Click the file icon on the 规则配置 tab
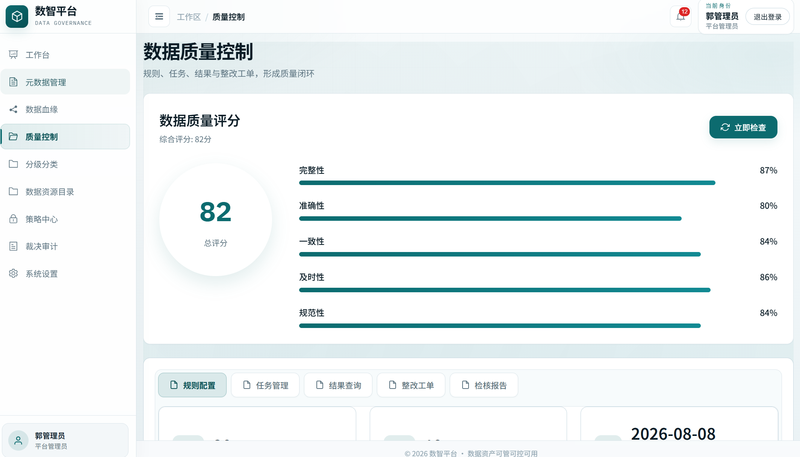The height and width of the screenshot is (457, 800). [173, 385]
